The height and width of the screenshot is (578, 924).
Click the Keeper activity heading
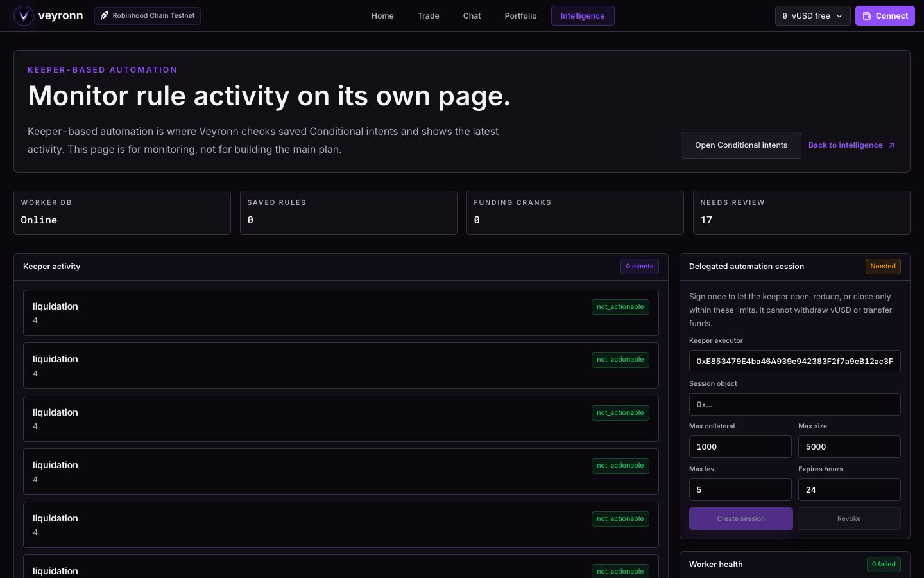pyautogui.click(x=52, y=267)
